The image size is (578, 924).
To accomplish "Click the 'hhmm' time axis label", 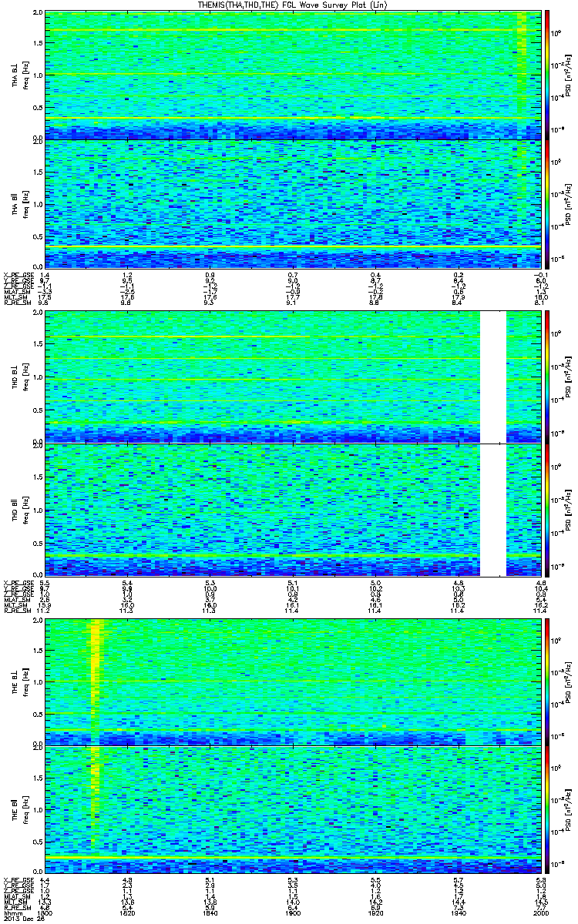I will point(12,912).
